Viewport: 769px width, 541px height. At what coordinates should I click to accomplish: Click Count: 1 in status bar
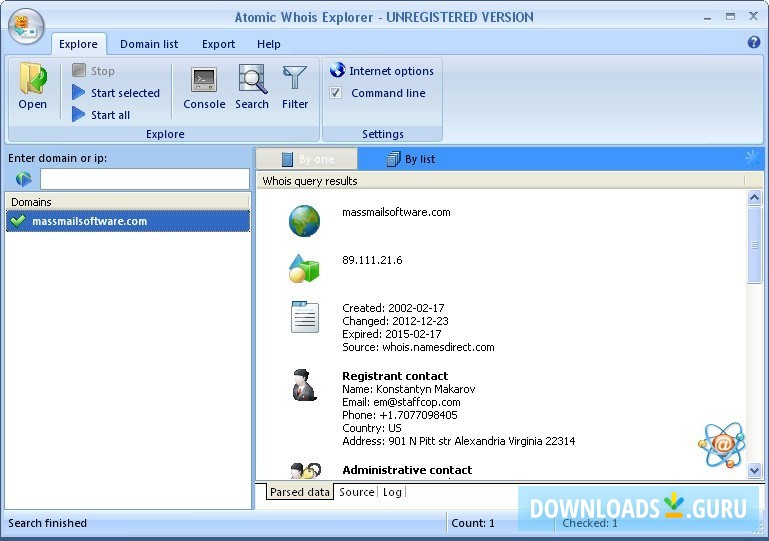(473, 523)
